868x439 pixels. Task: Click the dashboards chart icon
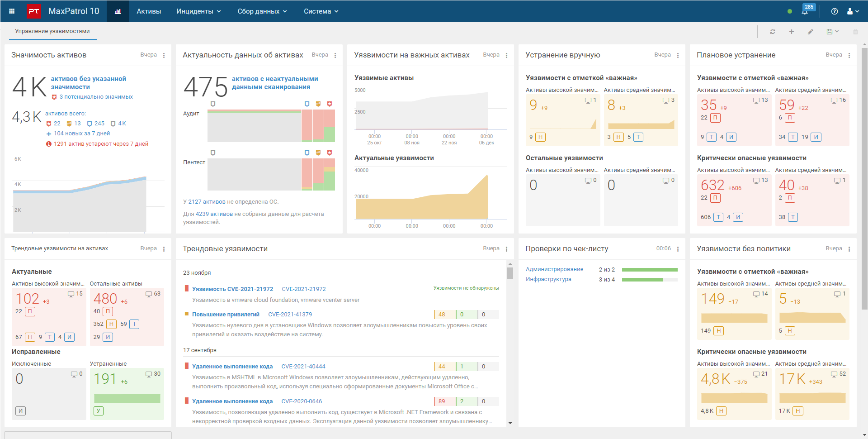(x=118, y=11)
